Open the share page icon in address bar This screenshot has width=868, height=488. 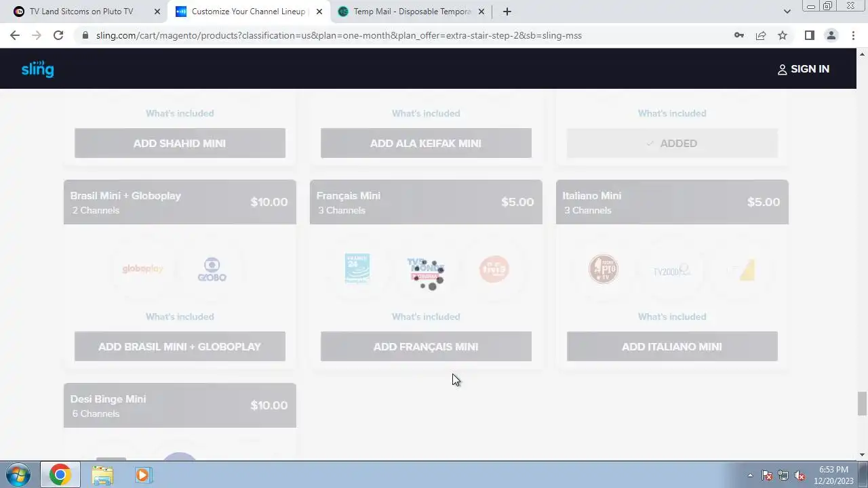pyautogui.click(x=761, y=35)
